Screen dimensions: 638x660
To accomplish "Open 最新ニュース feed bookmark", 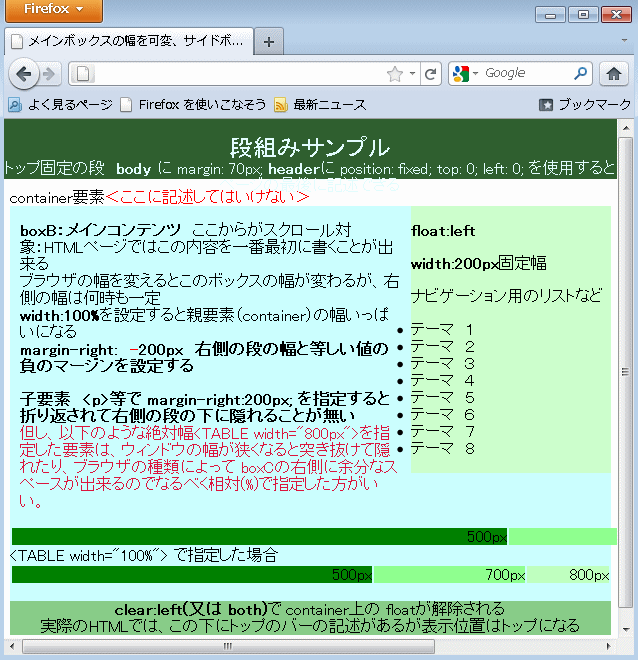I will pyautogui.click(x=320, y=104).
